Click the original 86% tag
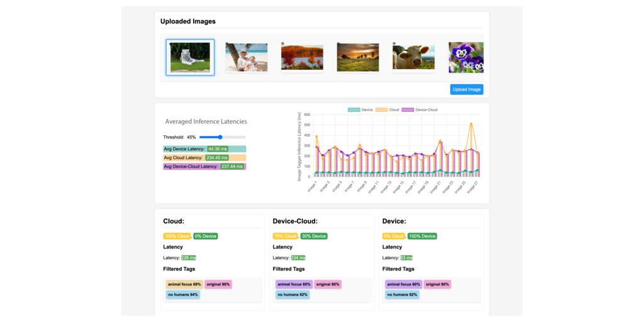Screen dimensions: 644x322 pos(218,284)
